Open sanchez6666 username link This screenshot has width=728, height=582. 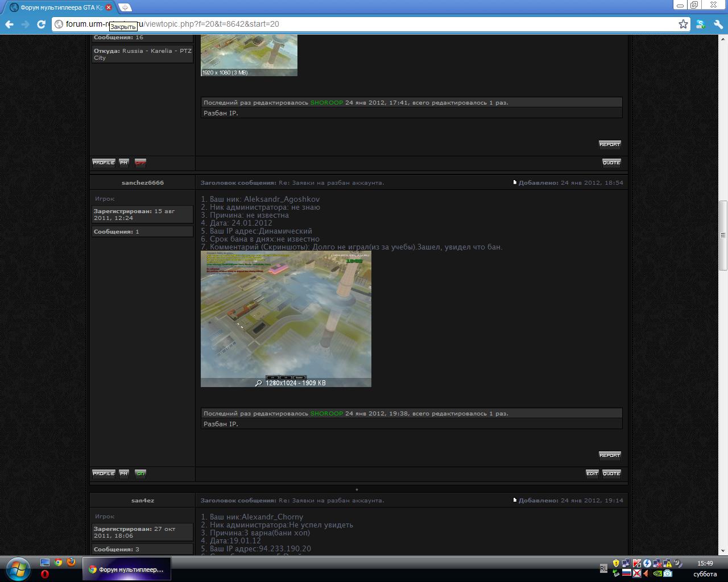[143, 182]
